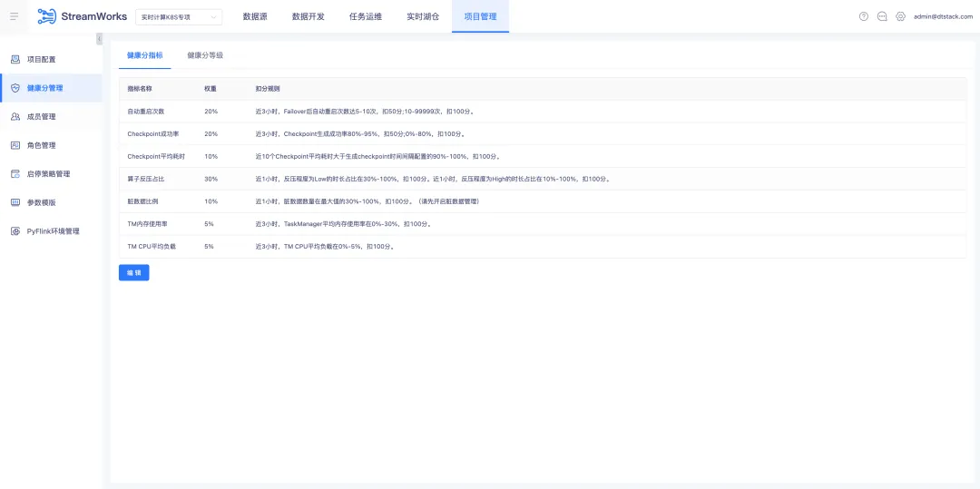This screenshot has width=980, height=489.
Task: Click the hamburger menu icon
Action: [14, 16]
